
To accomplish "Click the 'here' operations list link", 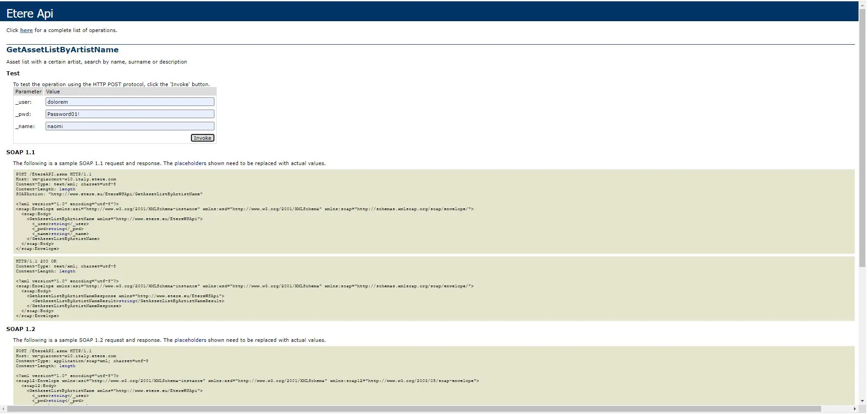I will (26, 30).
